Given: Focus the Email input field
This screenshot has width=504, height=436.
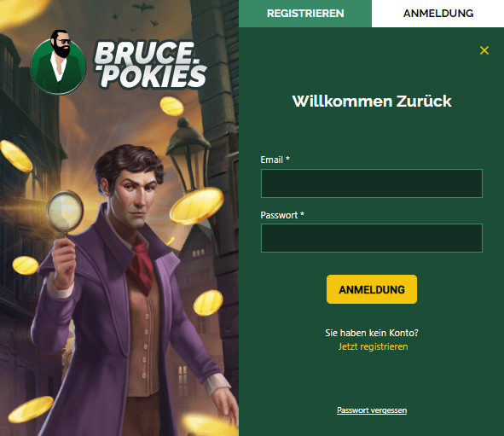Looking at the screenshot, I should [372, 183].
